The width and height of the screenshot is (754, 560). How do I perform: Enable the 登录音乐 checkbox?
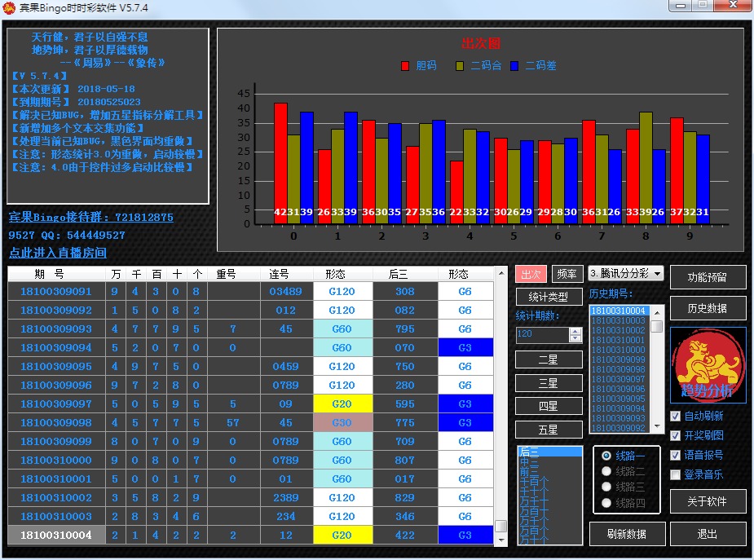pos(675,474)
